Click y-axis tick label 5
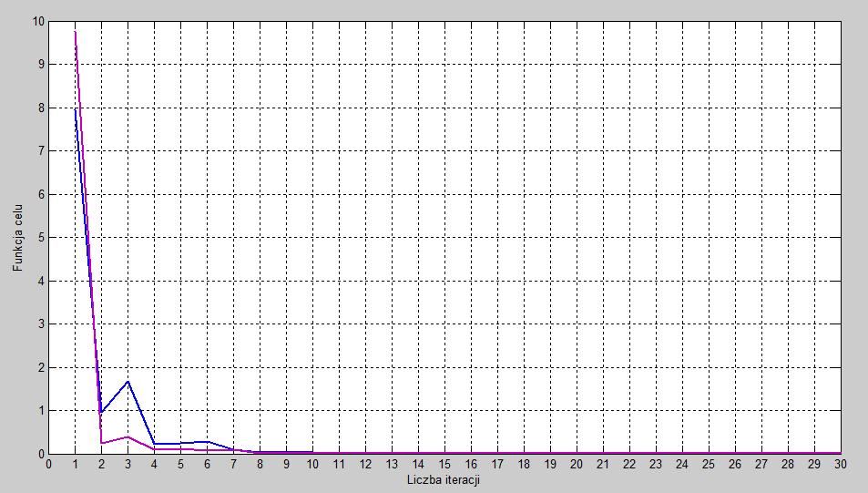 coord(41,238)
